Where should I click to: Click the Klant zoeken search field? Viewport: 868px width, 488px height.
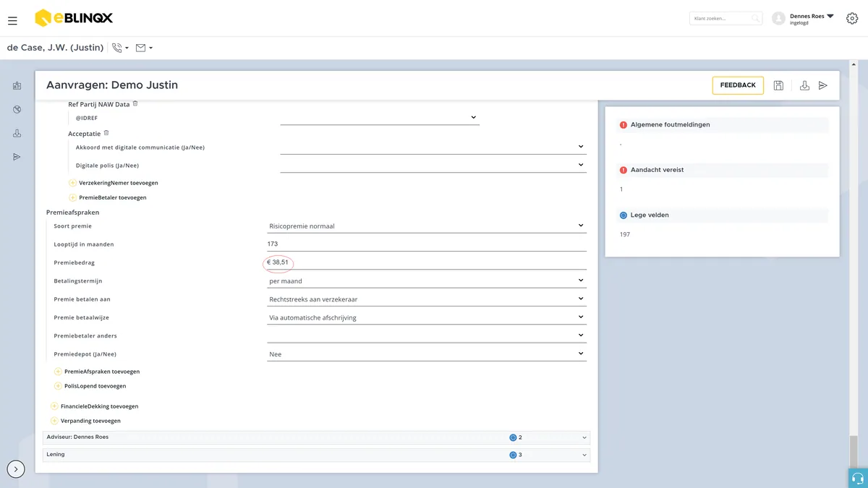click(726, 18)
